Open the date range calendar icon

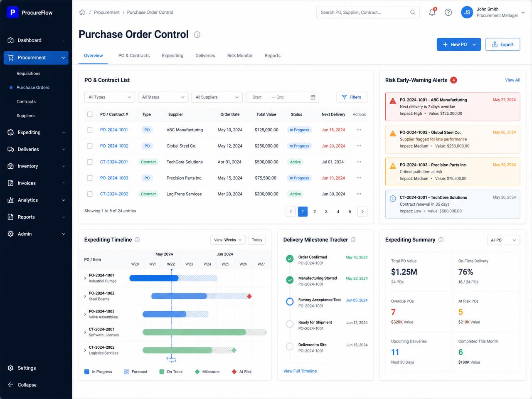point(313,97)
